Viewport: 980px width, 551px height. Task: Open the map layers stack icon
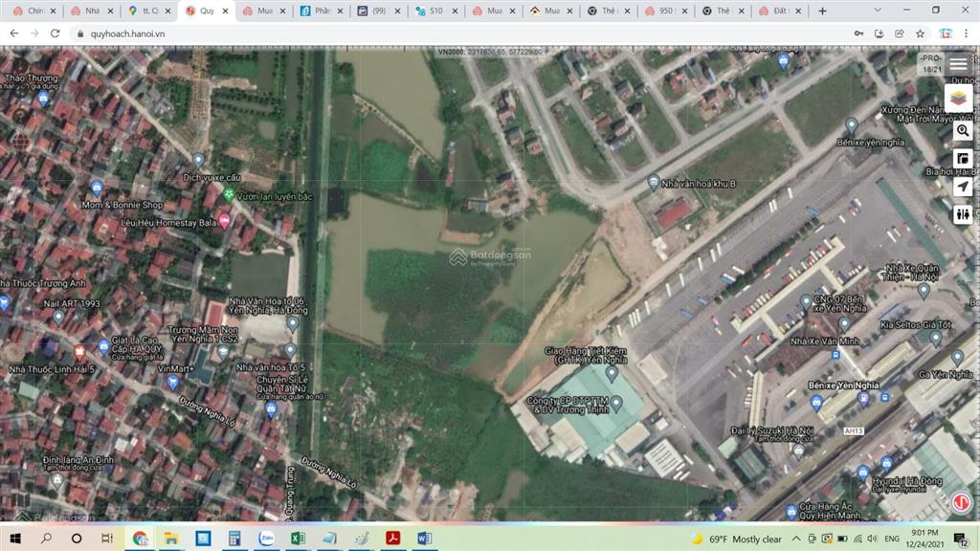point(959,98)
